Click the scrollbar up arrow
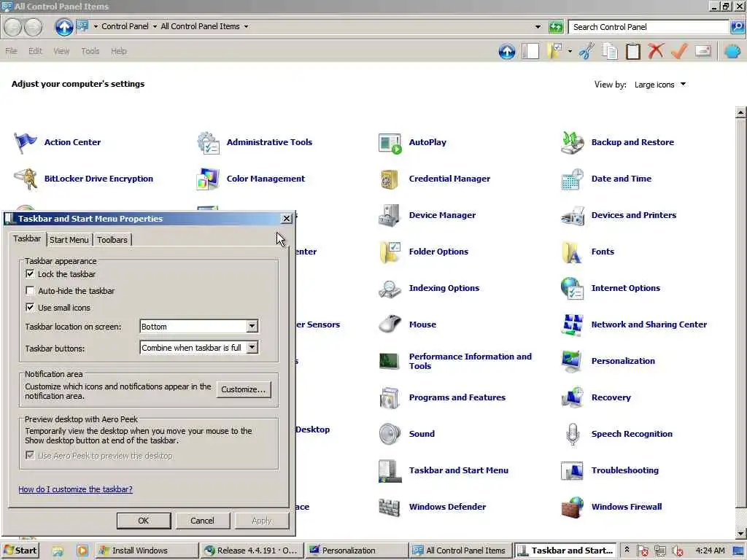This screenshot has height=560, width=747. tap(741, 113)
